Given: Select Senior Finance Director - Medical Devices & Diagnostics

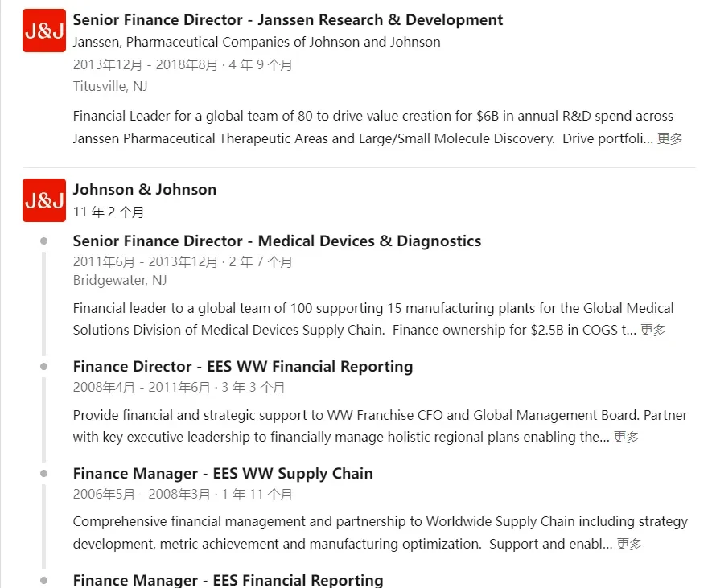Looking at the screenshot, I should point(277,241).
